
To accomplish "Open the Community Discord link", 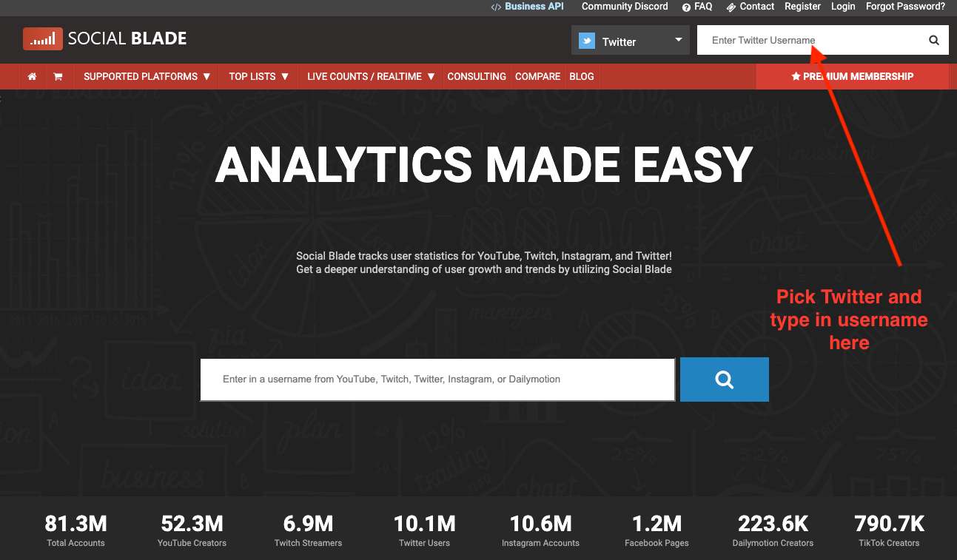I will 625,6.
